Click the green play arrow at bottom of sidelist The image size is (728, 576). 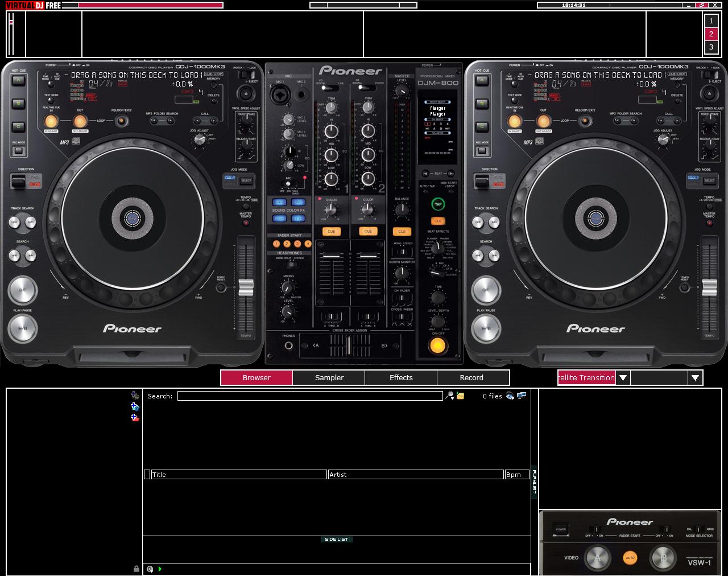click(160, 568)
